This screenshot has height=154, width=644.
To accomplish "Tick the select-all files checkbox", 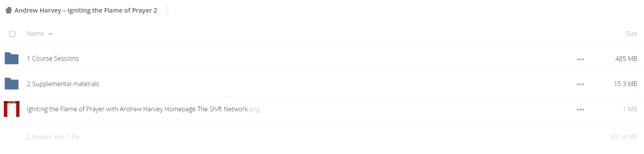I will click(13, 34).
